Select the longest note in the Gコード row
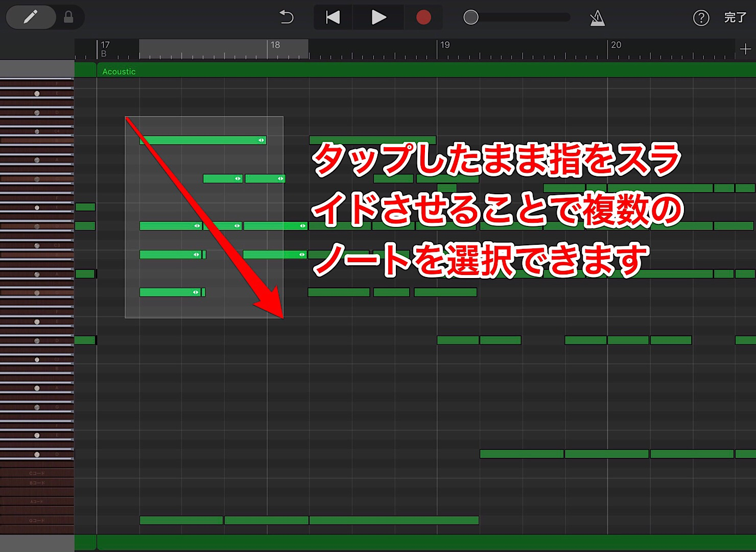 point(394,520)
